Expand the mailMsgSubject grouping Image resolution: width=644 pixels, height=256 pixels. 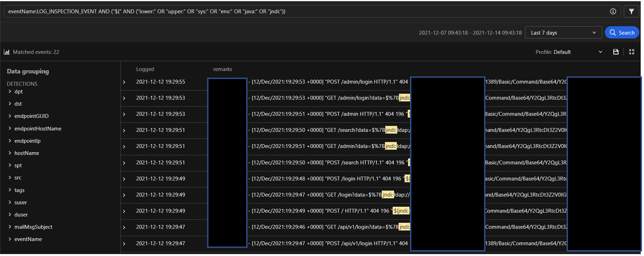(10, 227)
